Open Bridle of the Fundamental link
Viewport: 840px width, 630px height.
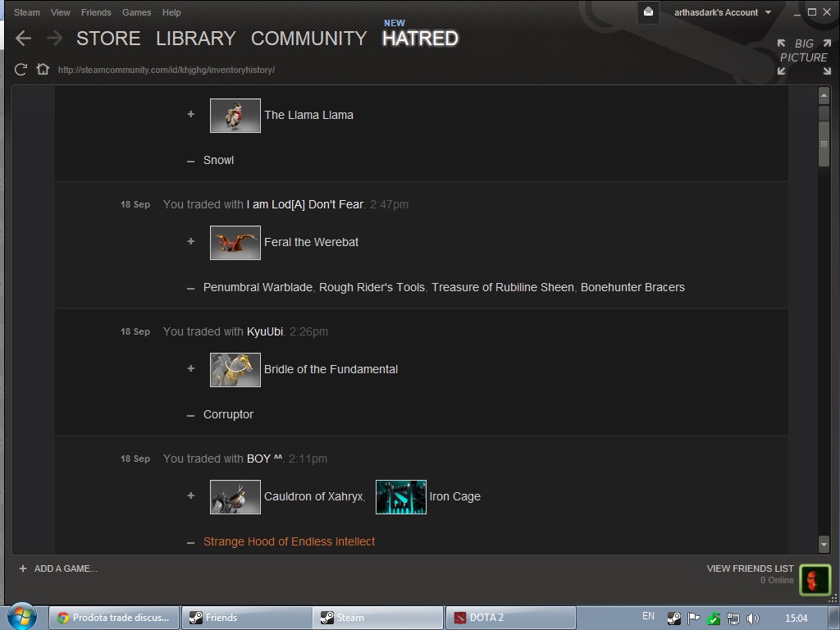[331, 369]
